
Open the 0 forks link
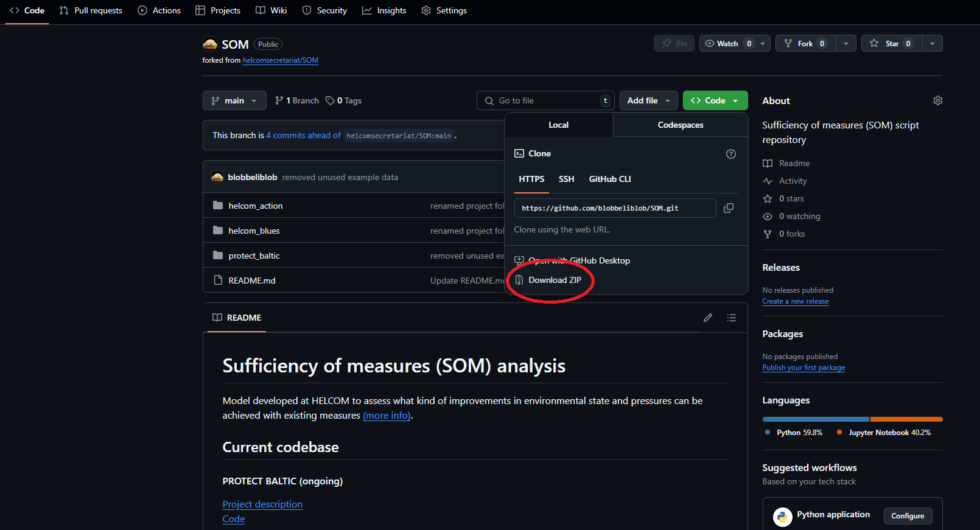coord(784,234)
